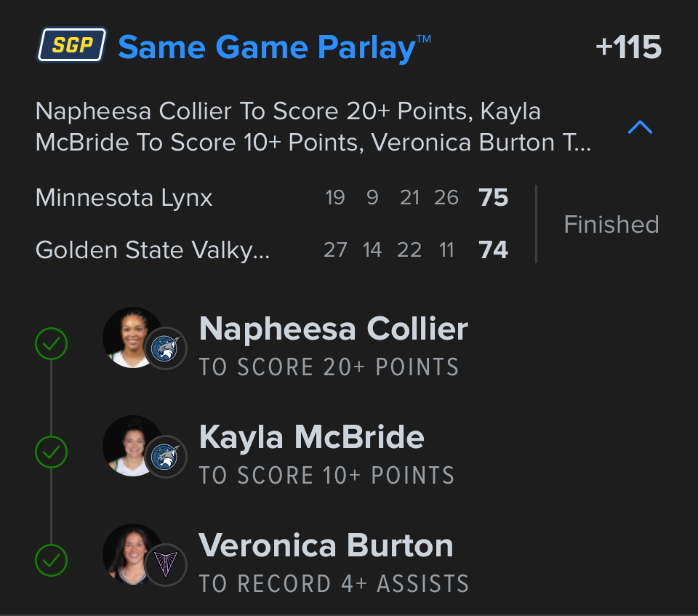Viewport: 698px width, 616px height.
Task: Click the Golden State Valkyries team row
Action: pyautogui.click(x=153, y=250)
